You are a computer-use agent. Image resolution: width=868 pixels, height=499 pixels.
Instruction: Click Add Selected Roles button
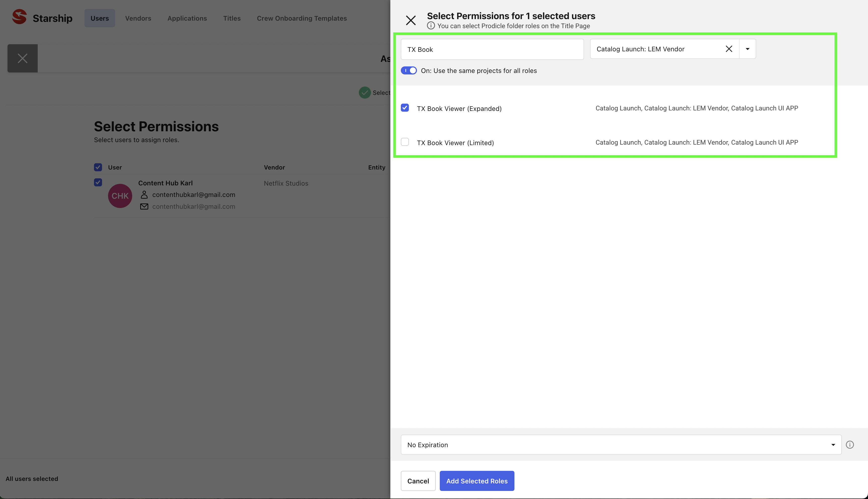pos(477,481)
